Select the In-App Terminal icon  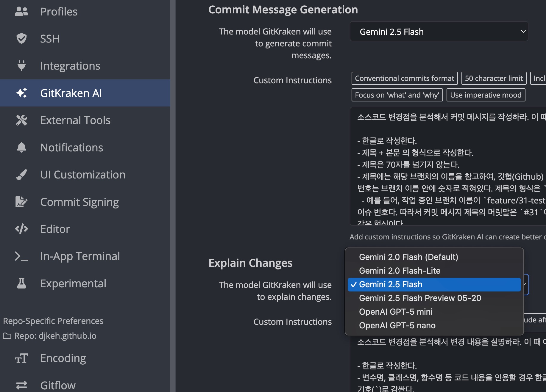pos(21,256)
